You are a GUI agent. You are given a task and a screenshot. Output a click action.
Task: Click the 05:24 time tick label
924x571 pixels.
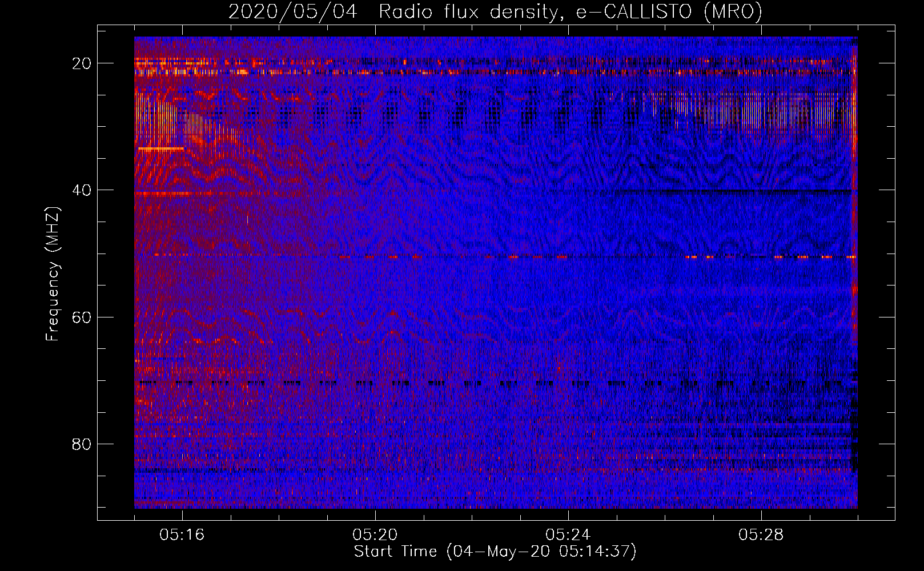(x=568, y=535)
